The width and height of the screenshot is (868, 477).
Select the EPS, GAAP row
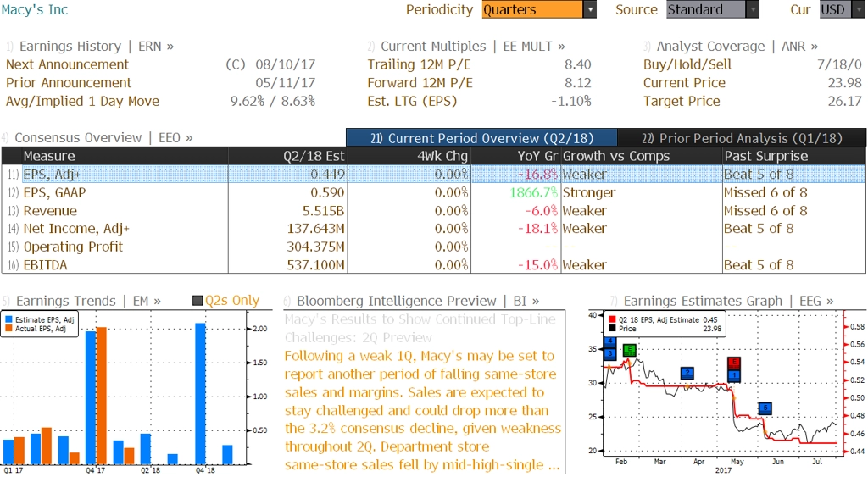click(x=433, y=192)
